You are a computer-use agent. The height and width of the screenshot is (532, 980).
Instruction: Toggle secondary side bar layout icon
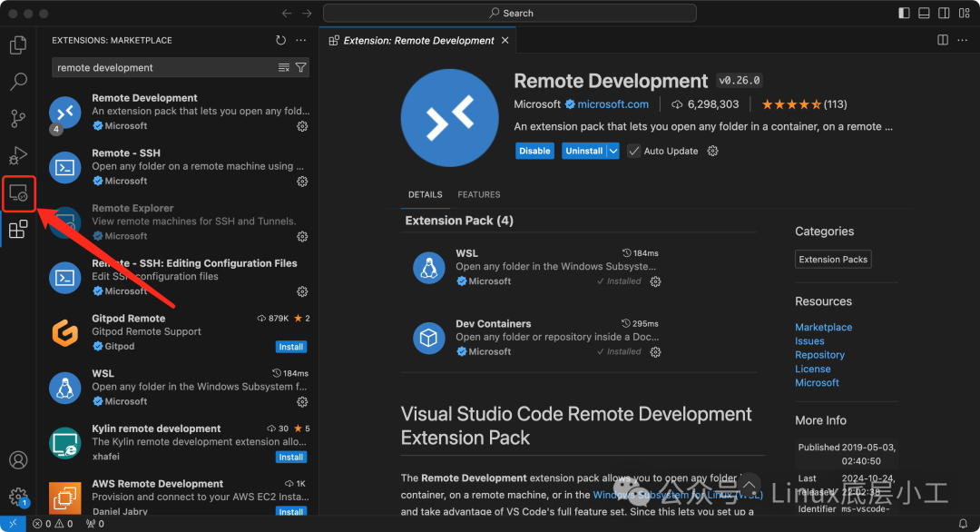click(944, 13)
